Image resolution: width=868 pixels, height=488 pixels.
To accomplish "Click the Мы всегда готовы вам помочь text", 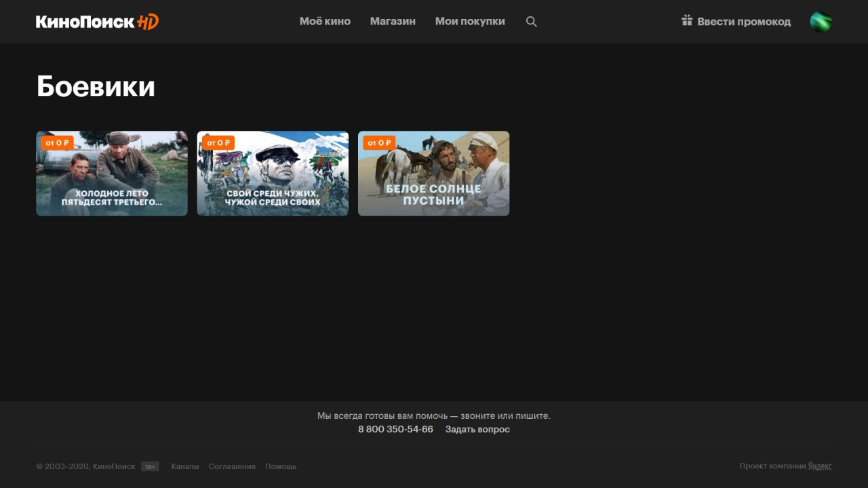I will [x=434, y=415].
